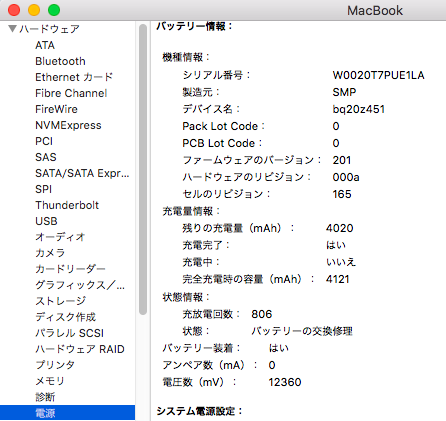Select SPI in the hardware list

coord(44,189)
